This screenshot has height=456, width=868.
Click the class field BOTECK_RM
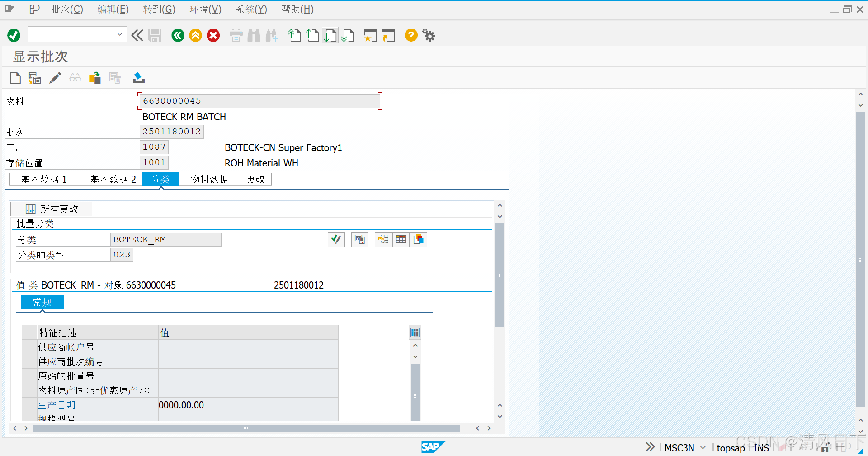point(166,239)
